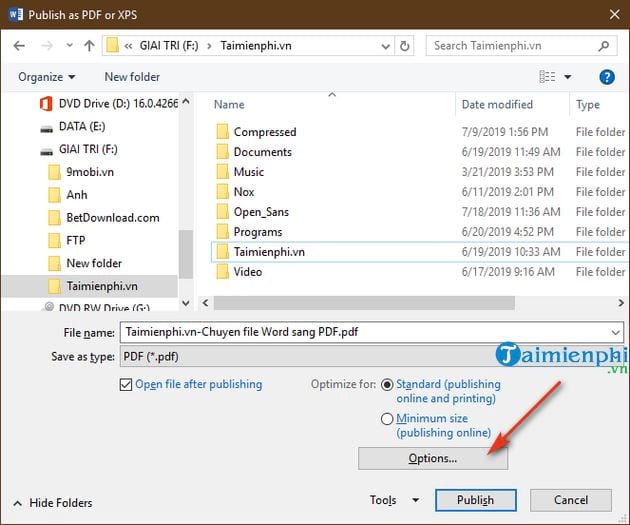The height and width of the screenshot is (525, 630).
Task: Sort by the Name column header
Action: pos(229,104)
